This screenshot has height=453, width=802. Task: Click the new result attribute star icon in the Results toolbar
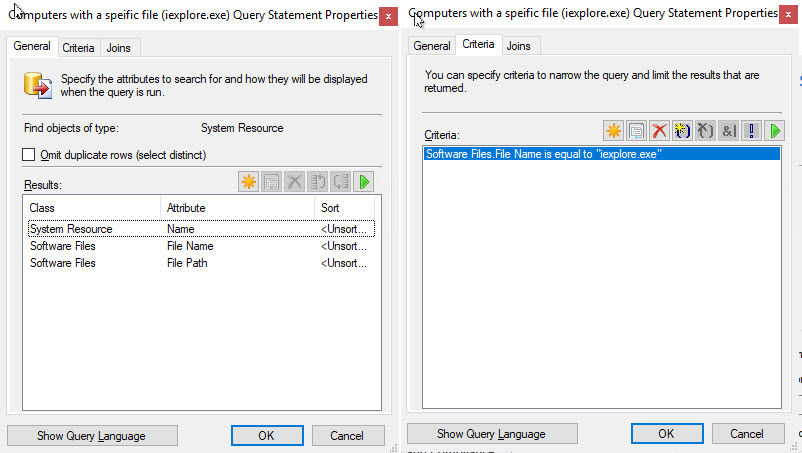(249, 182)
